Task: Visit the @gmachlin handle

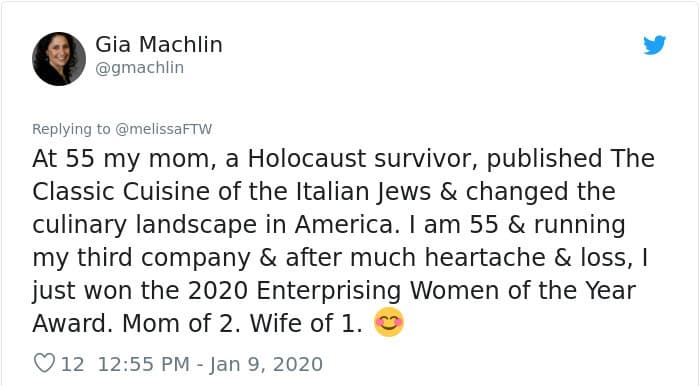Action: [x=139, y=68]
